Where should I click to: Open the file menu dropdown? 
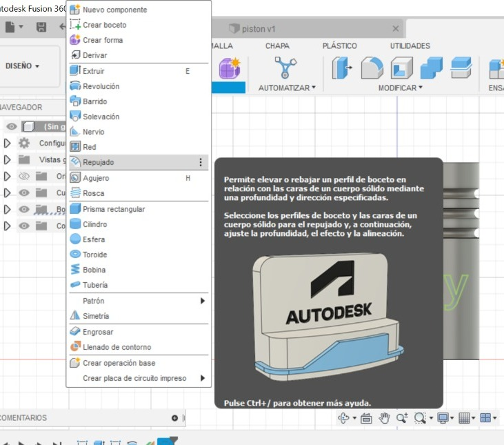tap(14, 27)
